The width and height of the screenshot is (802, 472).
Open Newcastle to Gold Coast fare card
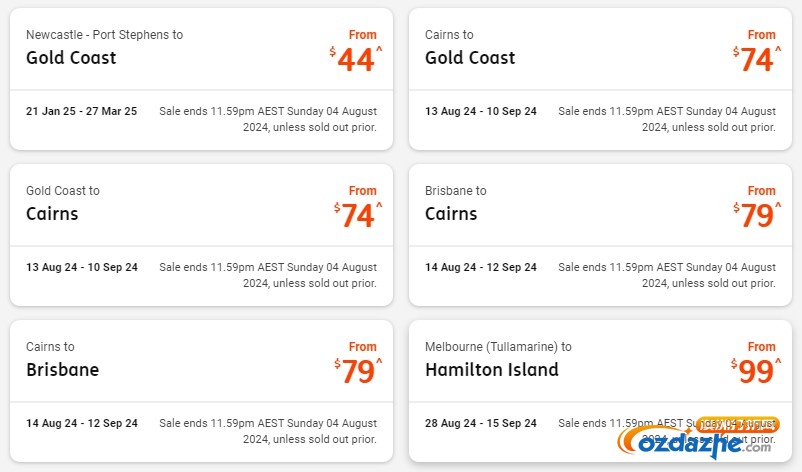(x=202, y=79)
